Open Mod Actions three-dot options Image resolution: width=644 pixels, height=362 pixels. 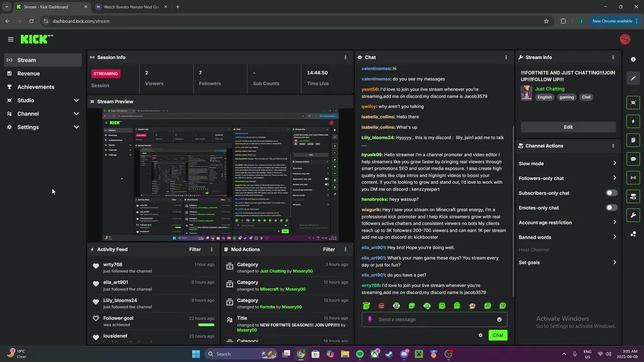(345, 249)
